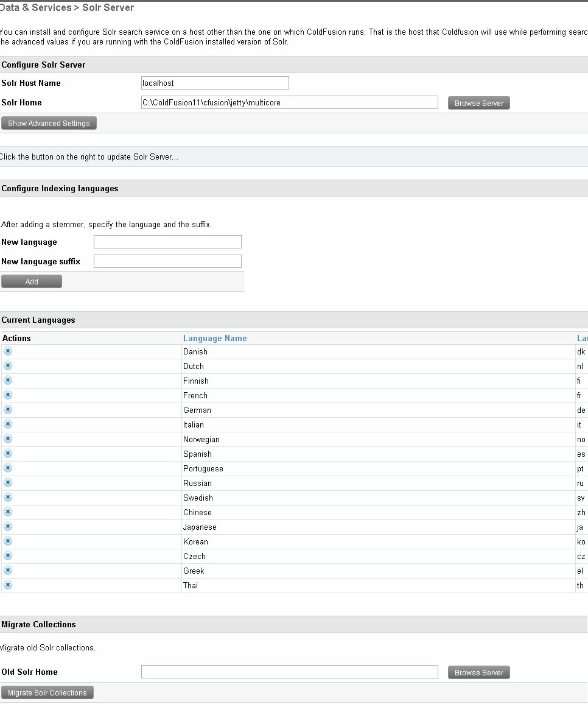The height and width of the screenshot is (704, 588).
Task: Click into the Solr Home path field
Action: [x=290, y=102]
